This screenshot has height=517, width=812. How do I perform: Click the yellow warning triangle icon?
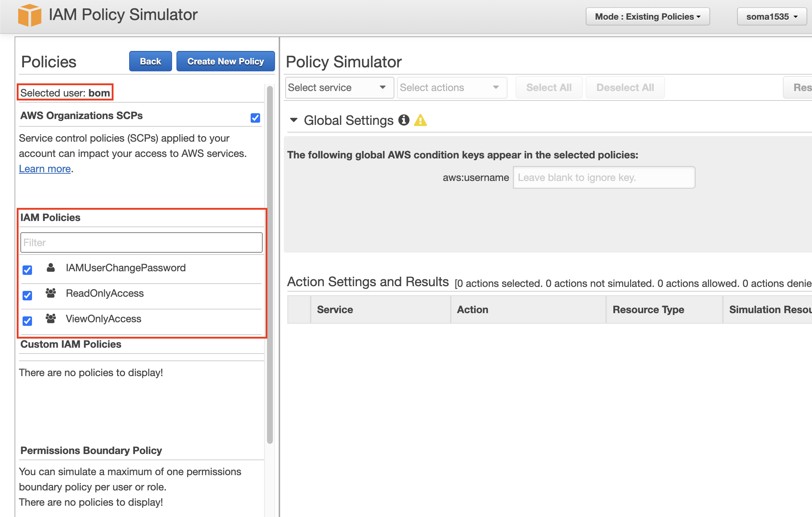[420, 120]
